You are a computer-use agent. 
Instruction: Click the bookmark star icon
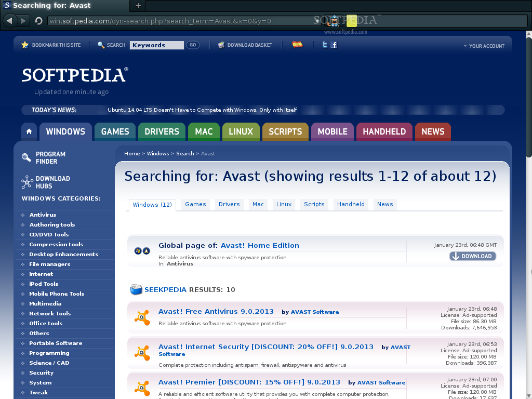pos(25,45)
